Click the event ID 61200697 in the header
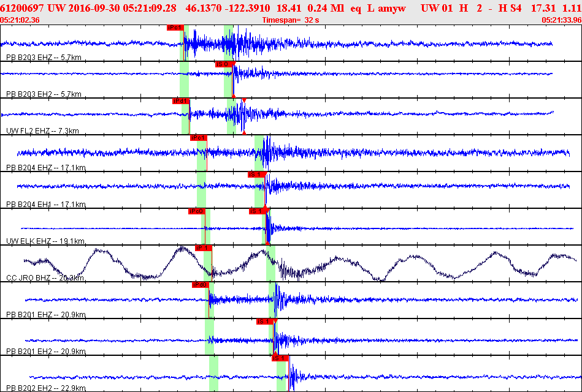Viewport: 582px width, 392px height. coord(22,8)
